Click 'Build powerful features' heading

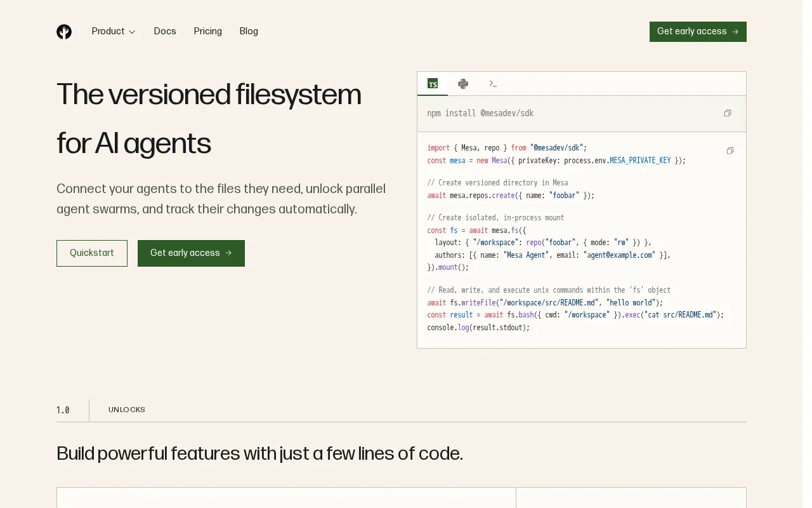[x=259, y=453]
